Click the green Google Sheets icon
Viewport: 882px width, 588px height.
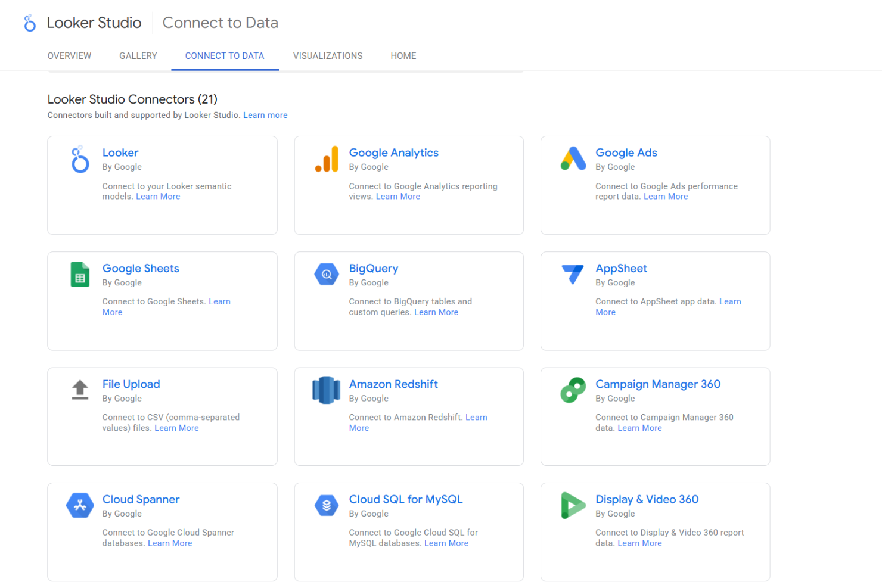click(x=80, y=275)
